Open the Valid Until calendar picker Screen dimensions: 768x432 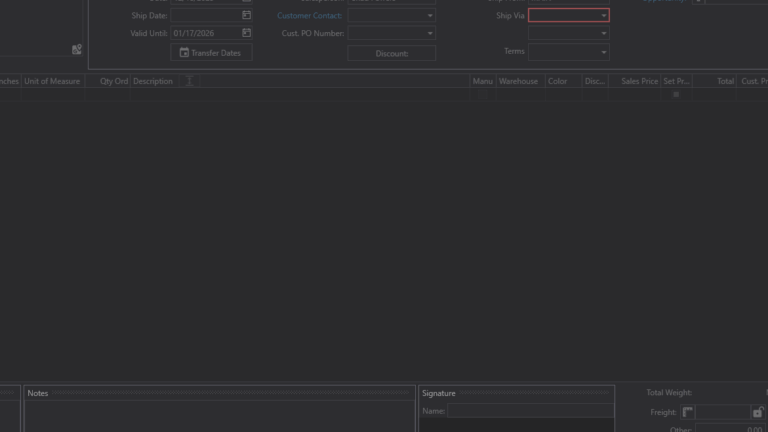246,33
